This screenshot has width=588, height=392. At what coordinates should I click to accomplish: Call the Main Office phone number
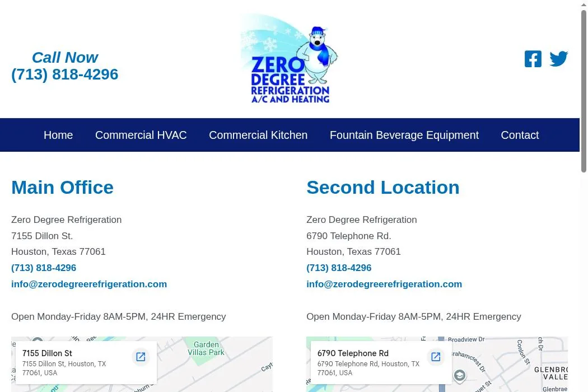pos(44,268)
